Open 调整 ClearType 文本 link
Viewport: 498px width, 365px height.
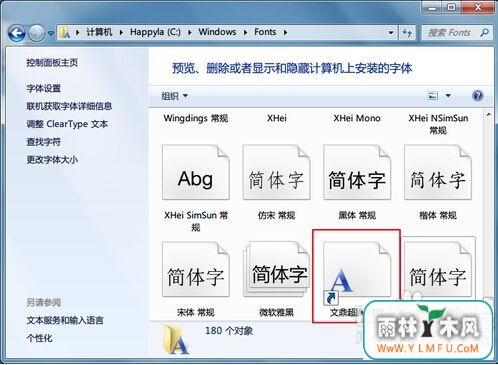pos(67,124)
